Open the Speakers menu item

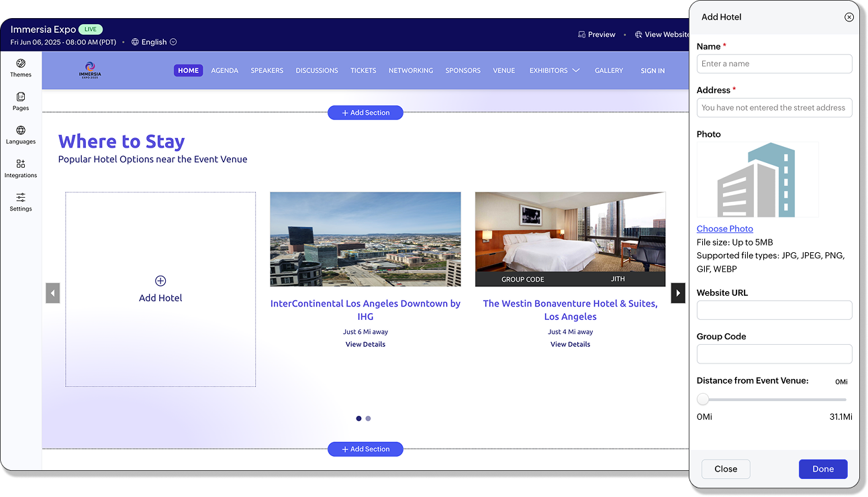click(267, 70)
